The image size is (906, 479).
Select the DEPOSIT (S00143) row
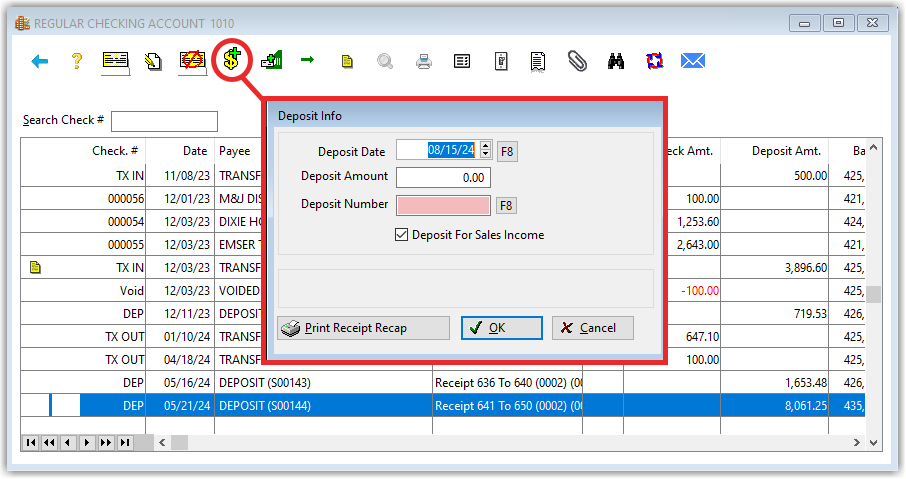tap(443, 383)
